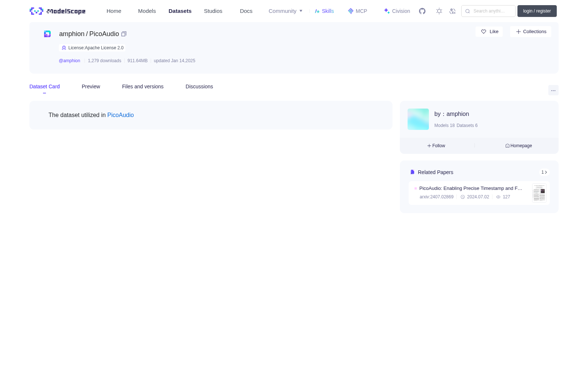Click the ModelScope logo

[57, 11]
